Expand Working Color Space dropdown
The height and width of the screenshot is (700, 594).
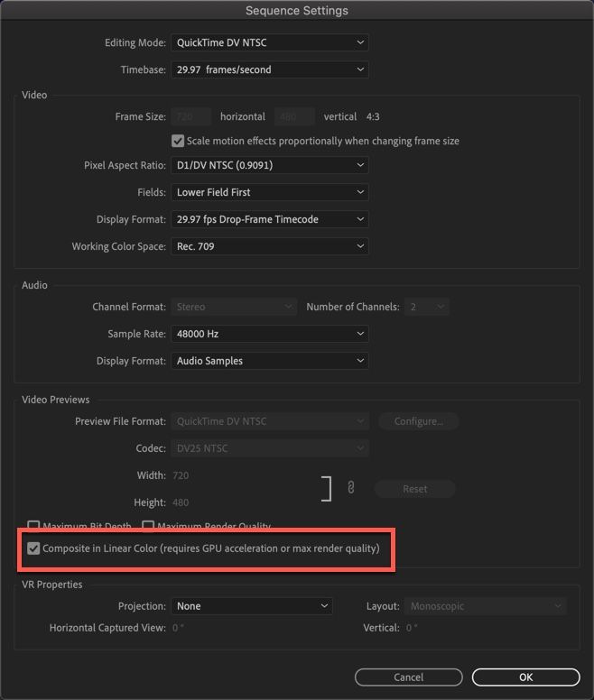point(269,246)
